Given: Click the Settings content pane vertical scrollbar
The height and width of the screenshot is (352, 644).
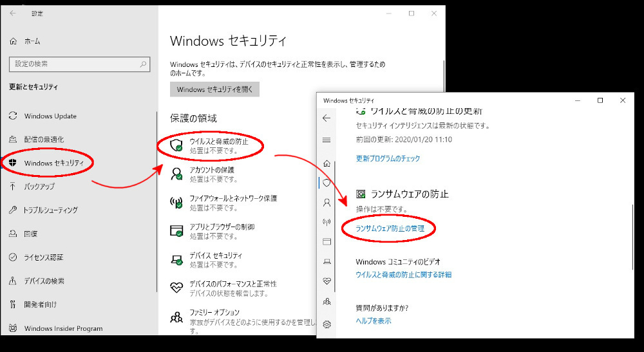Looking at the screenshot, I should pyautogui.click(x=444, y=76).
